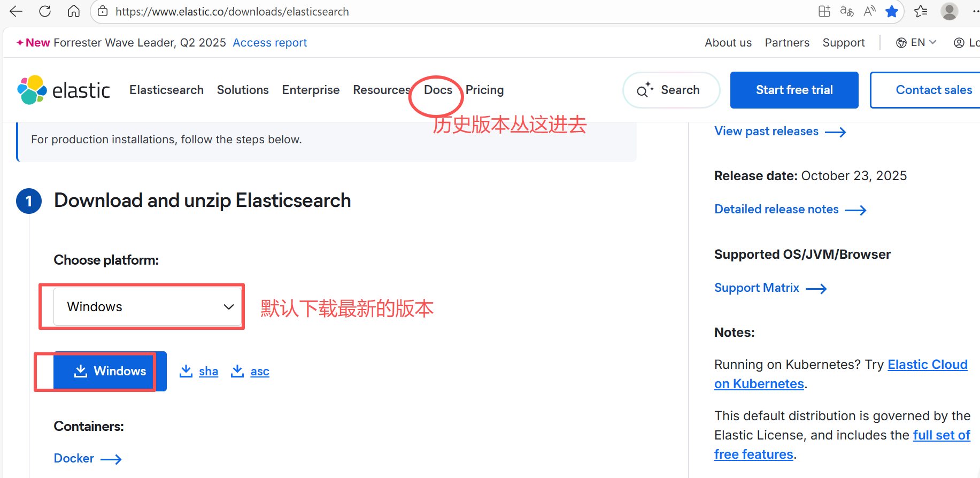Download the sha checksum file
The image size is (980, 478).
point(199,371)
